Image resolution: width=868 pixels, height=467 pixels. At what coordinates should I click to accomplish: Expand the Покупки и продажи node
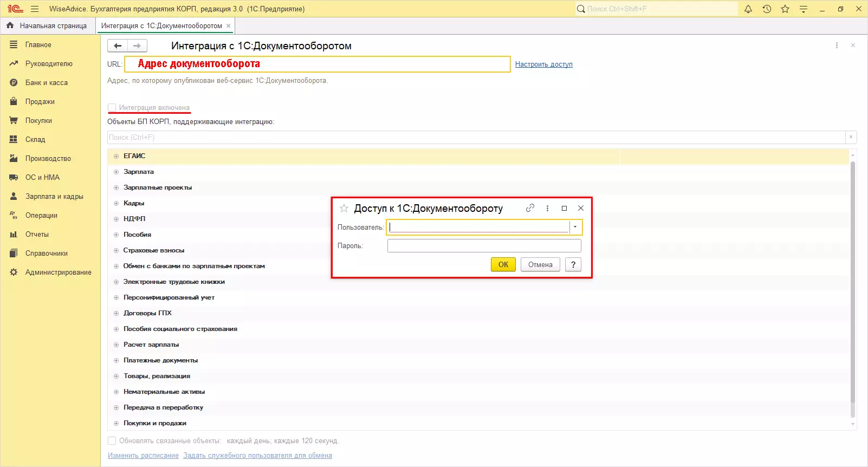click(x=116, y=423)
